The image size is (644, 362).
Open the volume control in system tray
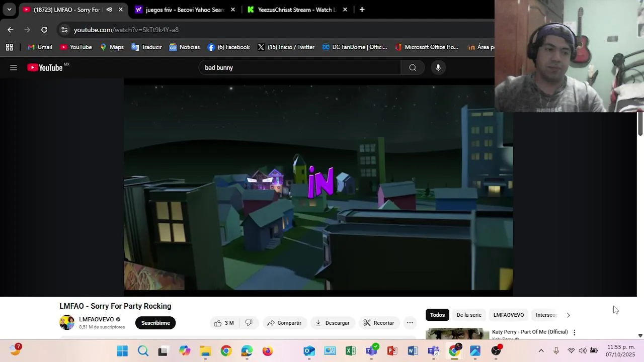tap(583, 351)
